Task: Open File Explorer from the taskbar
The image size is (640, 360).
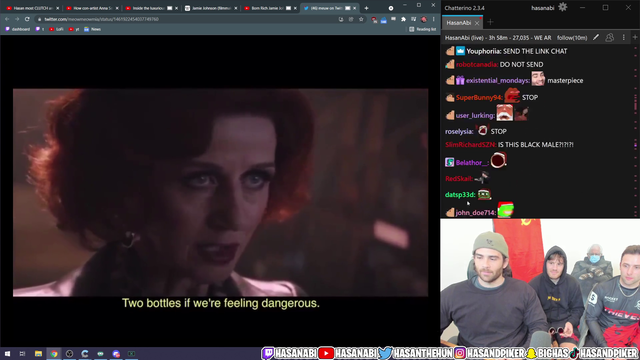Action: pos(38,353)
